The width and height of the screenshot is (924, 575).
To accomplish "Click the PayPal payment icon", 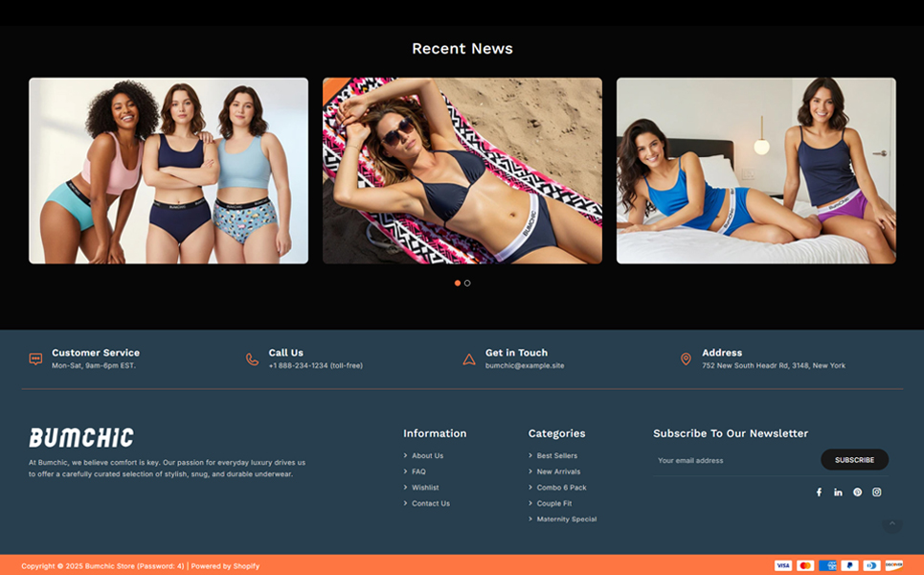I will click(x=849, y=565).
